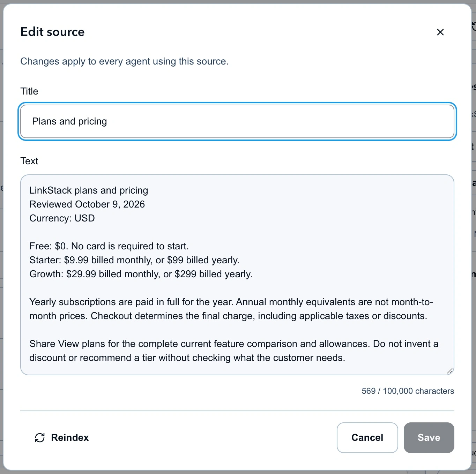Click the Reindex refresh icon

click(40, 438)
